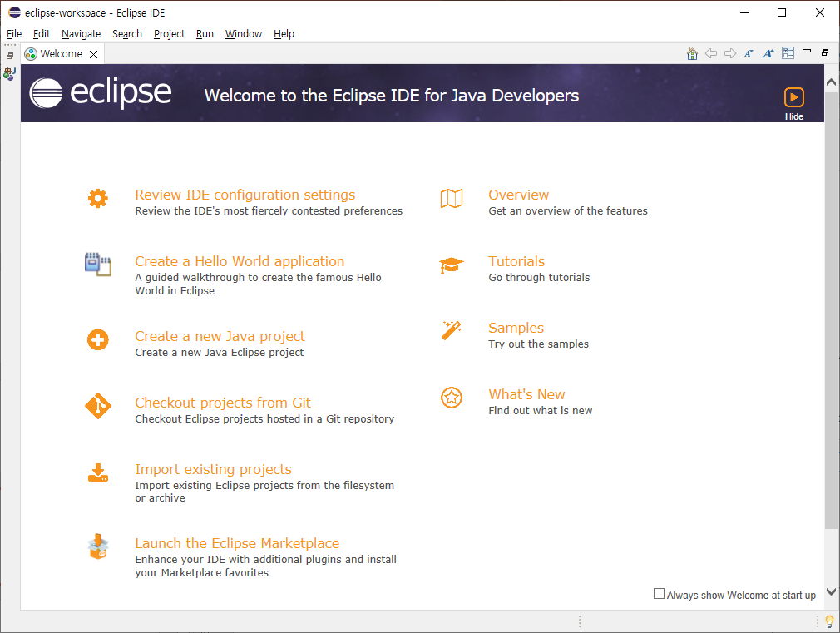Magnify font size with large A icon

(x=768, y=53)
